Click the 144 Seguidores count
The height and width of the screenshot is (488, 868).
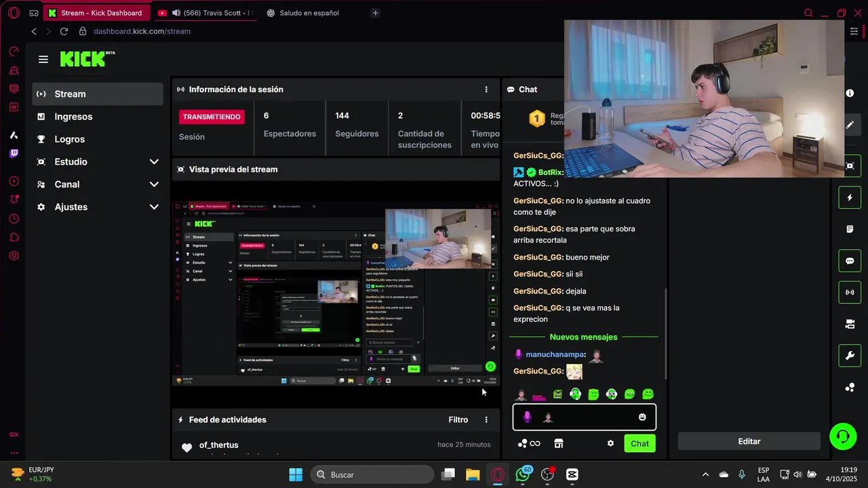click(x=357, y=124)
